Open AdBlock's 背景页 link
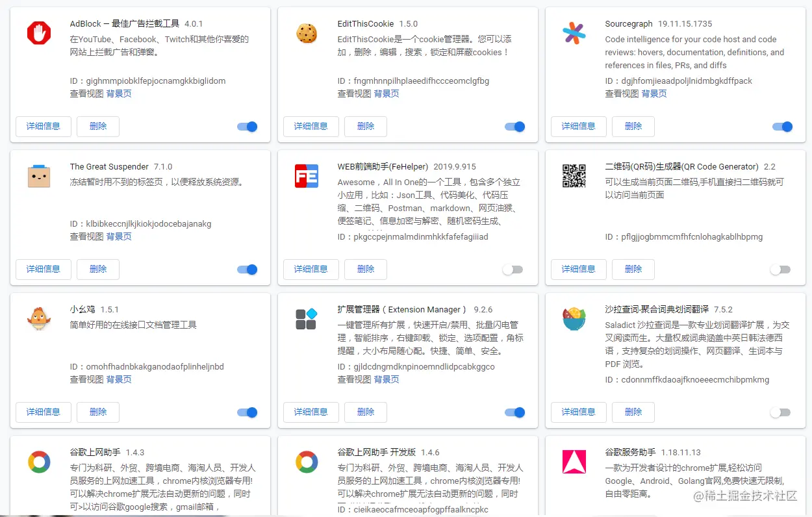 [119, 94]
